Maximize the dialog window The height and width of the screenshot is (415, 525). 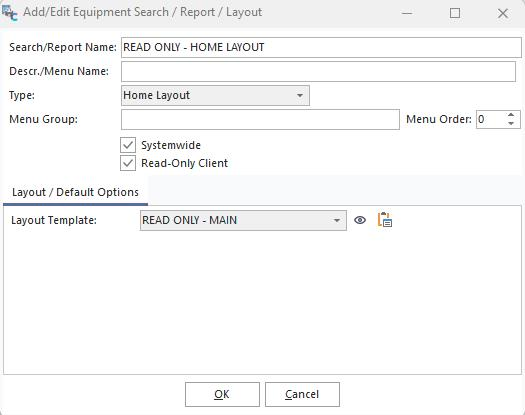tap(455, 13)
